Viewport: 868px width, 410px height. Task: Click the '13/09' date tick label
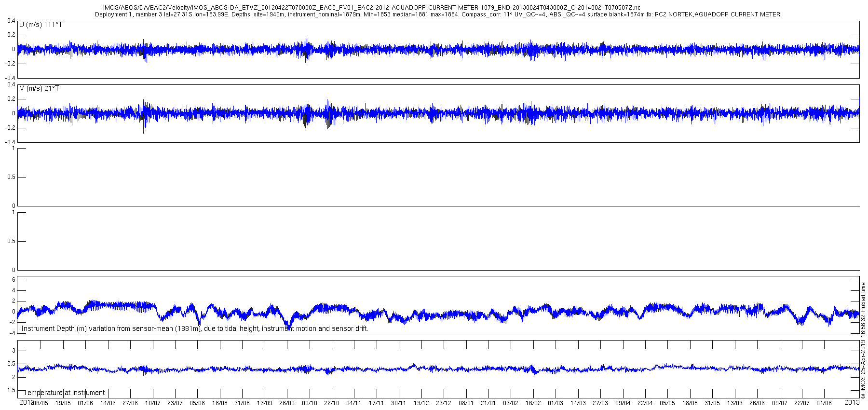[265, 403]
